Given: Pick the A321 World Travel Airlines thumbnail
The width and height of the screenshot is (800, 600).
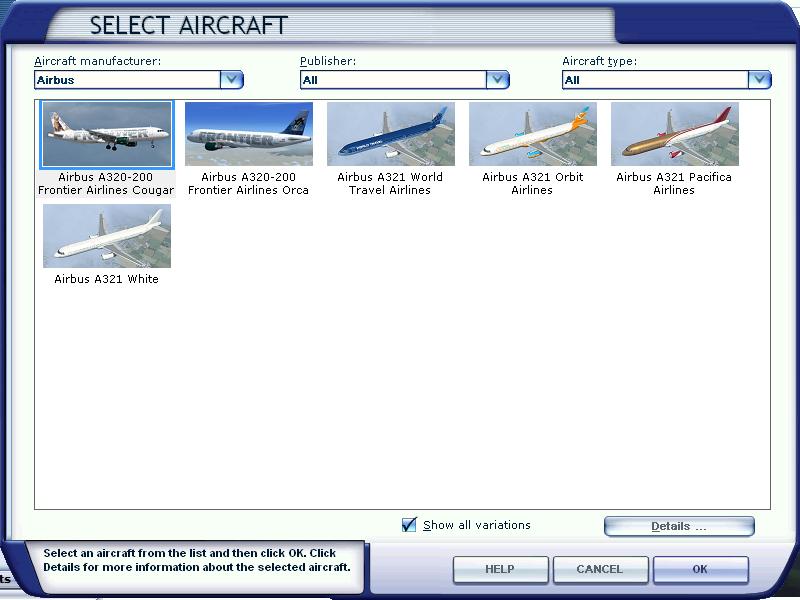Looking at the screenshot, I should click(391, 134).
